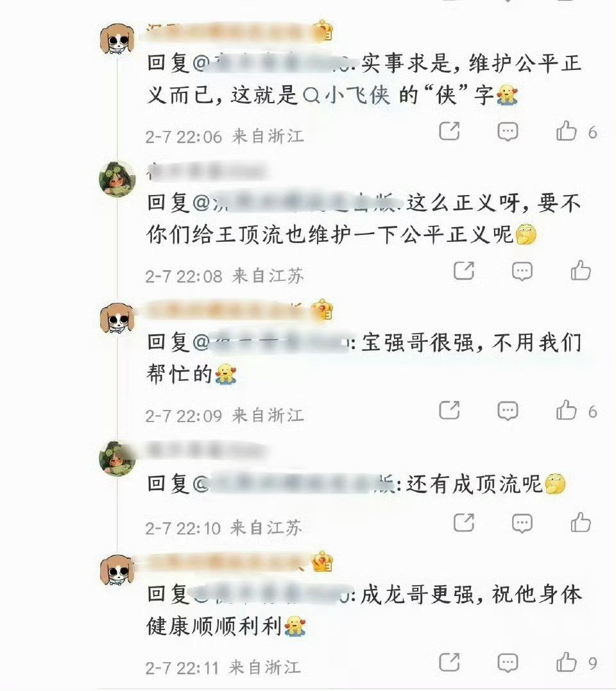Share the 22:08 comment from 江苏
Screen dimensions: 616x691
[x=464, y=271]
